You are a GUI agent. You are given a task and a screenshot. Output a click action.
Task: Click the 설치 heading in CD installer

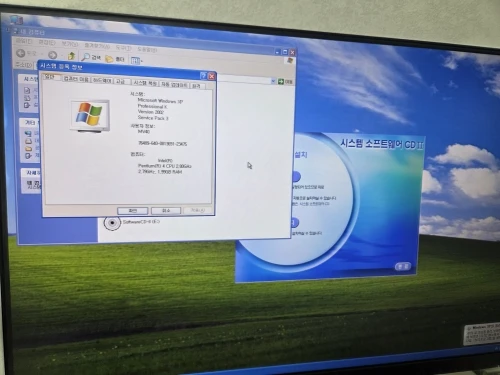[301, 155]
